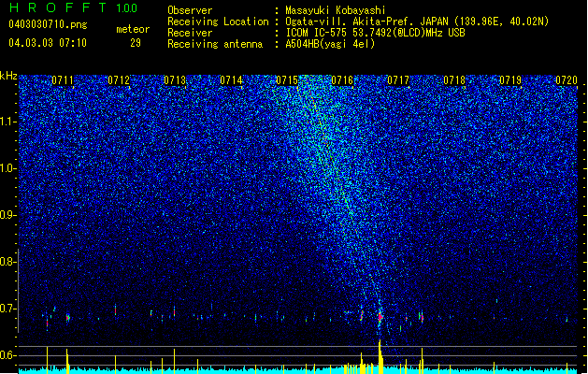Click the 0.9 kHz frequency label
The image size is (588, 374).
[7, 215]
